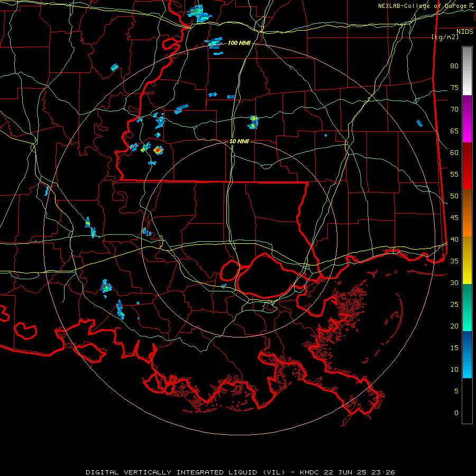This screenshot has height=476, width=476.
Task: Click scale value 30 on legend
Action: (x=454, y=282)
